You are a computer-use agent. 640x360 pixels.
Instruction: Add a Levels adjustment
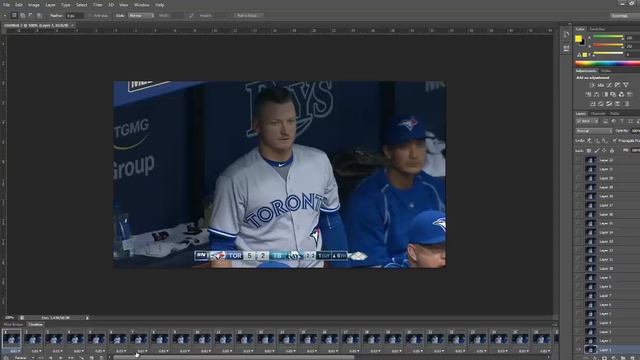point(601,85)
